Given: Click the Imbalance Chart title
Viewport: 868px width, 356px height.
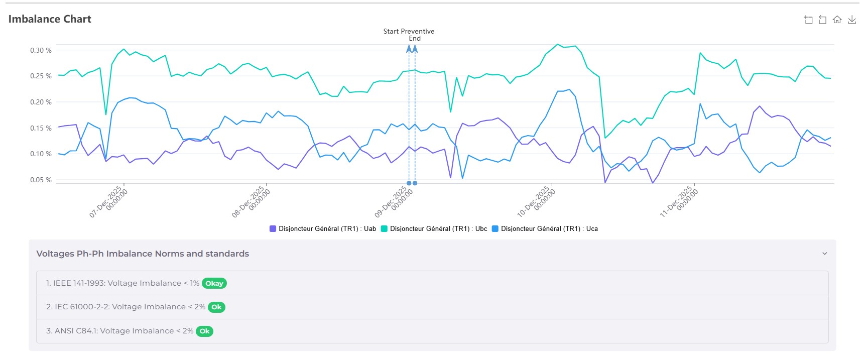Looking at the screenshot, I should [x=50, y=19].
